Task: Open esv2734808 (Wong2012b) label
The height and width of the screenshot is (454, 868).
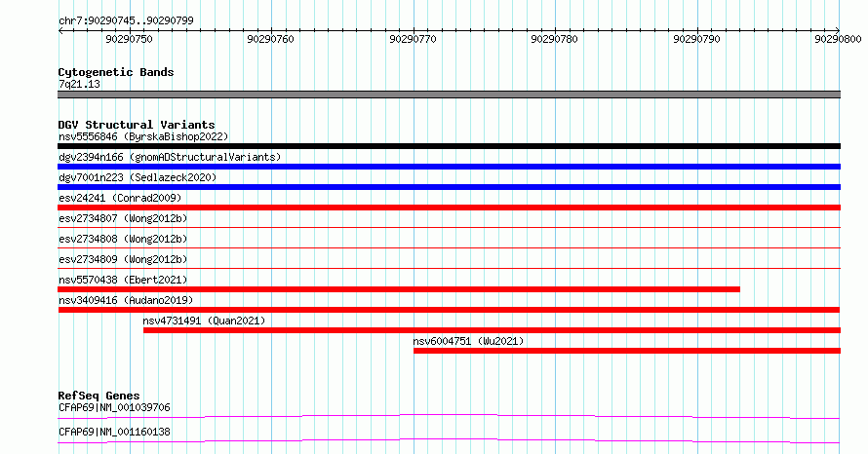Action: (123, 239)
